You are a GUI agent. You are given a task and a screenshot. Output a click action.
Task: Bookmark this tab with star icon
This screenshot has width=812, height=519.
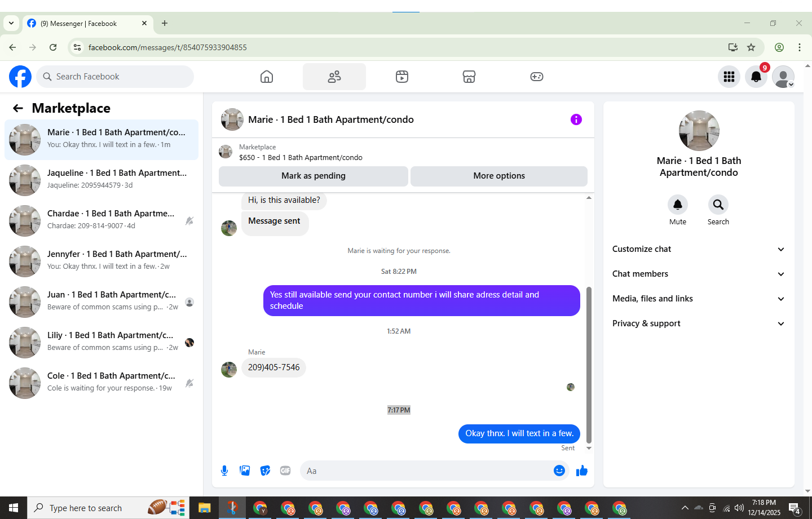coord(751,47)
